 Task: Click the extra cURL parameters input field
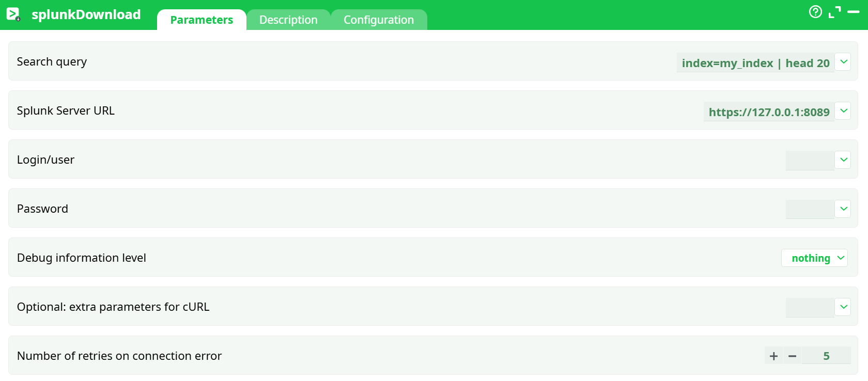click(x=810, y=308)
